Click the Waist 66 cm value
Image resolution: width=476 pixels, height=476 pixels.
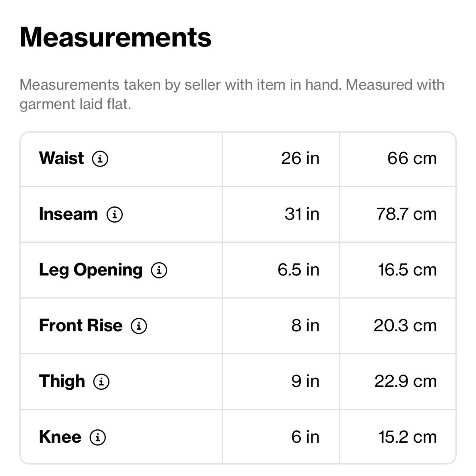412,158
